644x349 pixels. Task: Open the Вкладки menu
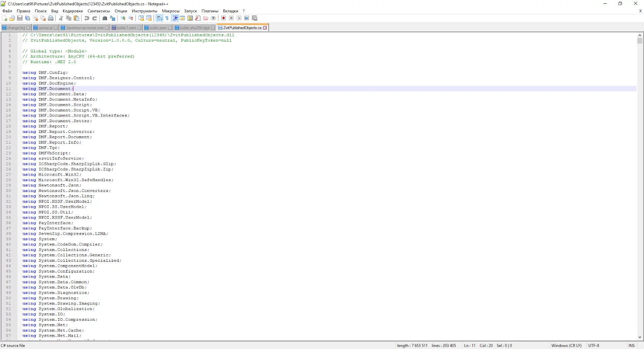coord(230,11)
